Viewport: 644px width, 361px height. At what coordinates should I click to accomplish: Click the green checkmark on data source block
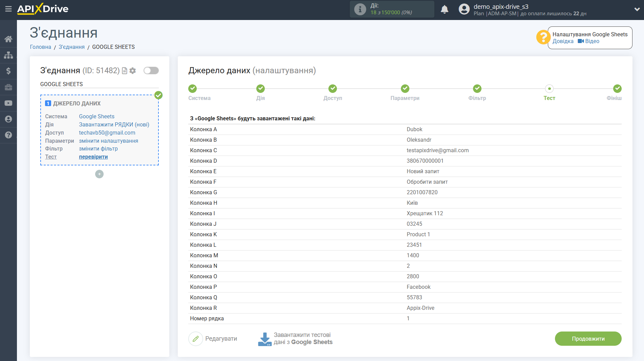click(158, 95)
